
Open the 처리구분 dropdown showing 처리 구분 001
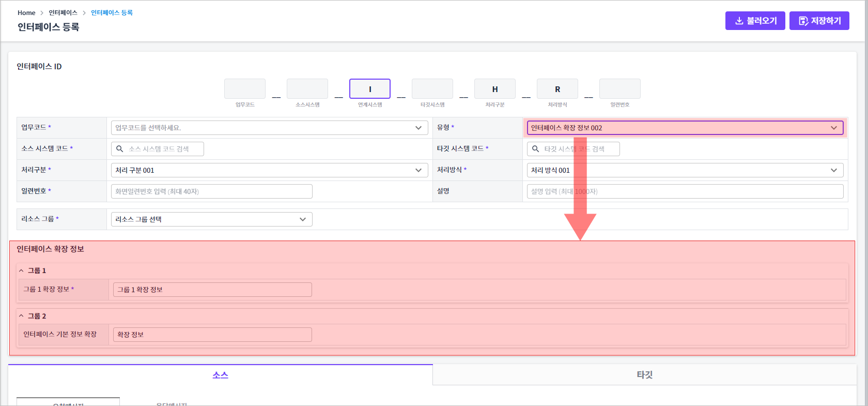270,170
